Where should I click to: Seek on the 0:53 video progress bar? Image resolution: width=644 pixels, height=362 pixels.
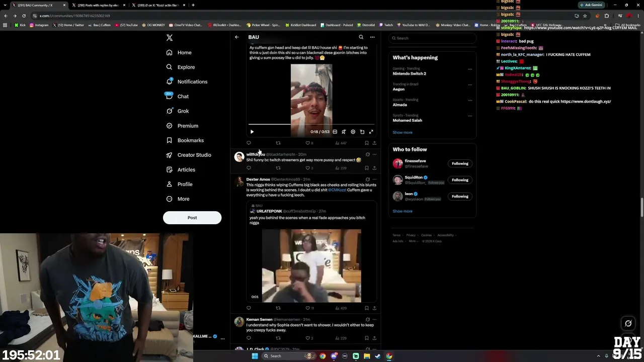(x=311, y=124)
